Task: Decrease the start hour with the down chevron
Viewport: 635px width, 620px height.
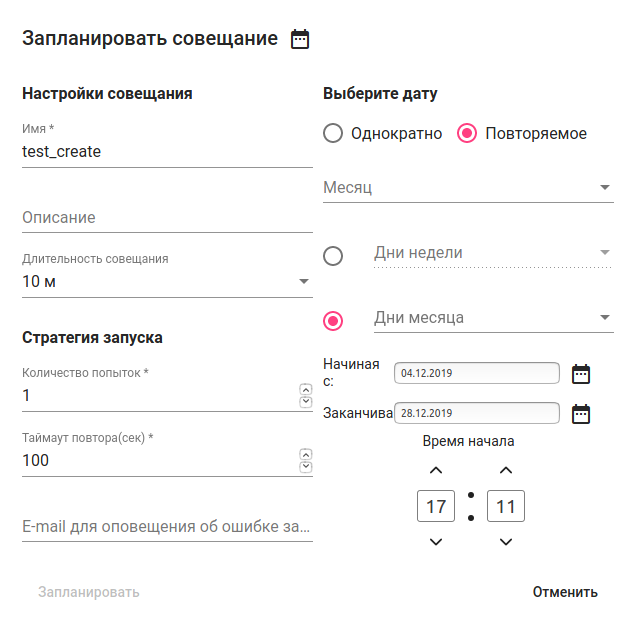Action: [x=435, y=542]
